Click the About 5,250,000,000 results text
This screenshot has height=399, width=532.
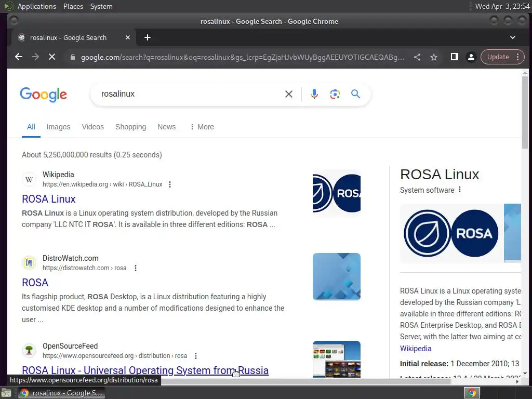coord(92,155)
